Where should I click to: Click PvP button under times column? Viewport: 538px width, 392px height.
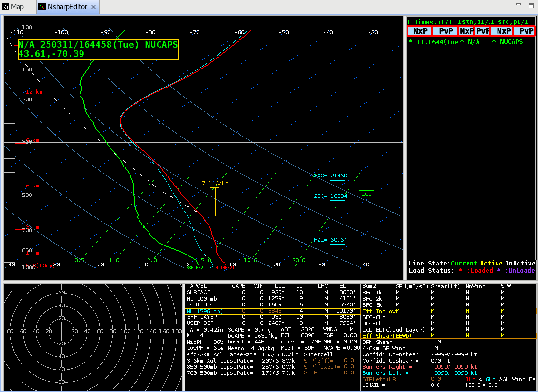446,31
